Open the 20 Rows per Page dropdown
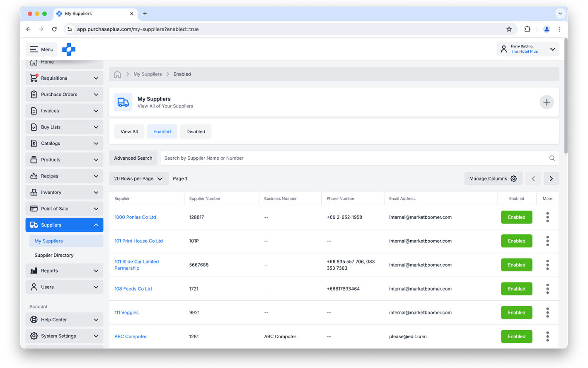The image size is (588, 368). pyautogui.click(x=138, y=178)
